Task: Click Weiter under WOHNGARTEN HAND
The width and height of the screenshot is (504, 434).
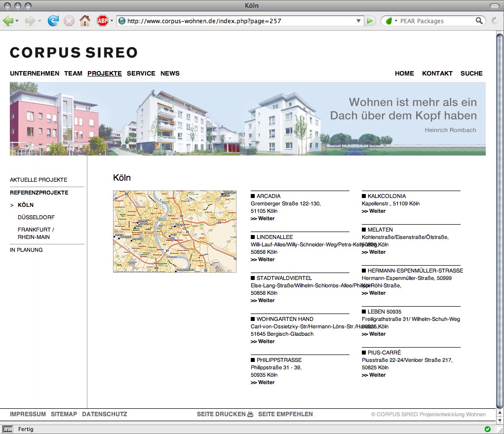Action: click(263, 341)
